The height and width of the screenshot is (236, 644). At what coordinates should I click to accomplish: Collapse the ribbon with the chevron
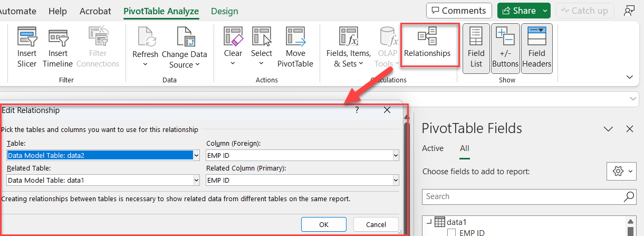pyautogui.click(x=629, y=77)
